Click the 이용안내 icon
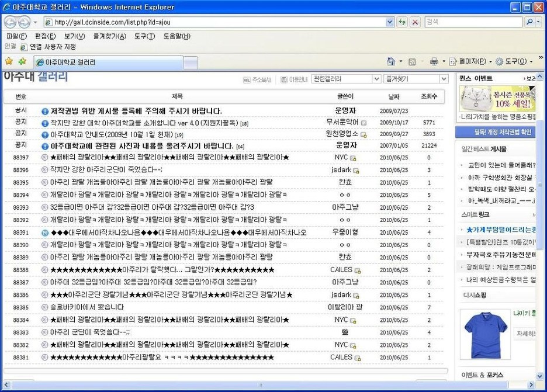The height and width of the screenshot is (392, 547). coord(284,80)
